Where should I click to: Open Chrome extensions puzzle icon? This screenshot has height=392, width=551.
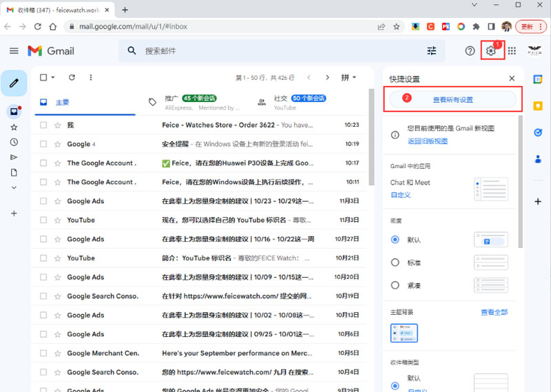pyautogui.click(x=476, y=27)
